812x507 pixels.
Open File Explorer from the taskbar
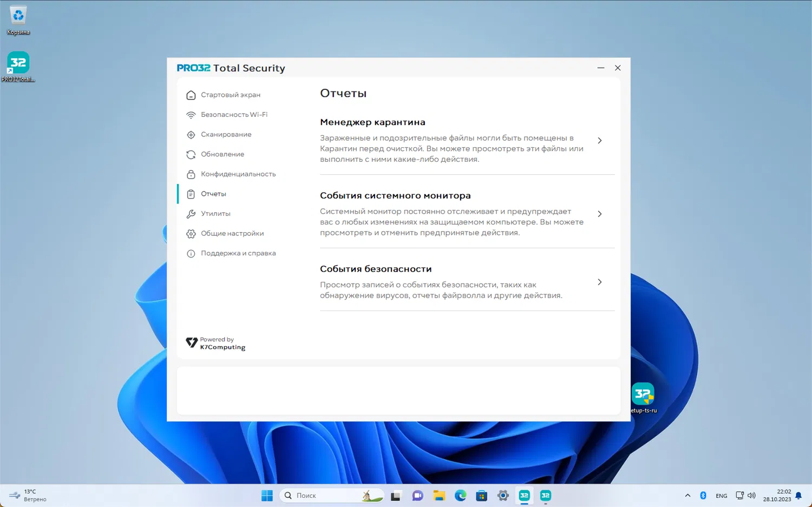tap(439, 496)
